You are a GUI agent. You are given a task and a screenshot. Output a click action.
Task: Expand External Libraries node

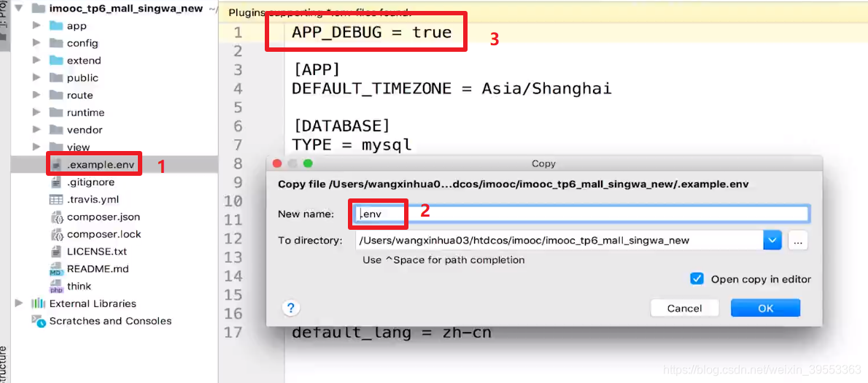coord(19,303)
